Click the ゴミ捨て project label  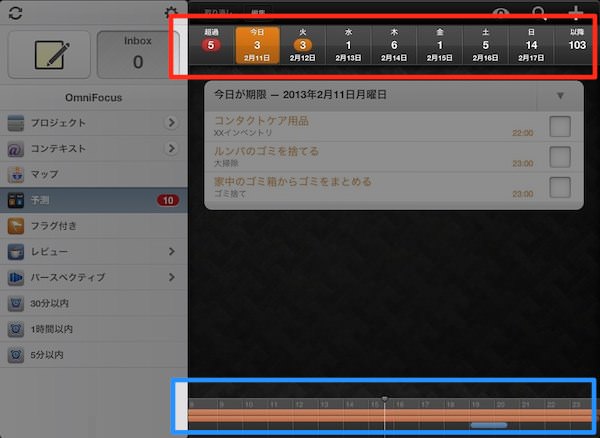pos(230,194)
